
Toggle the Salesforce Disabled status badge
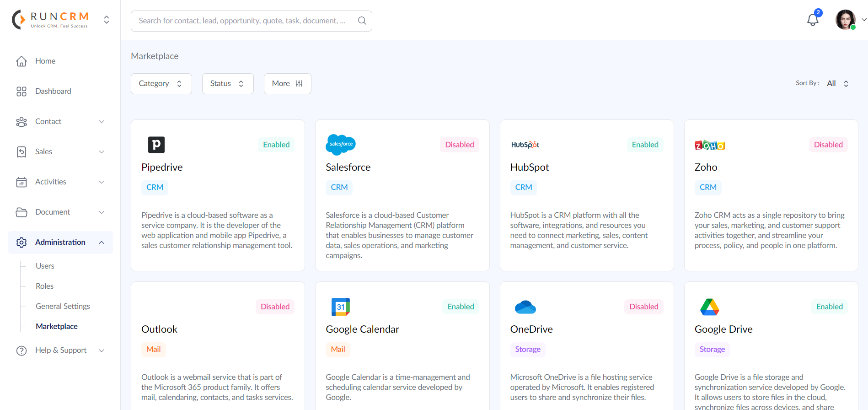pos(459,145)
